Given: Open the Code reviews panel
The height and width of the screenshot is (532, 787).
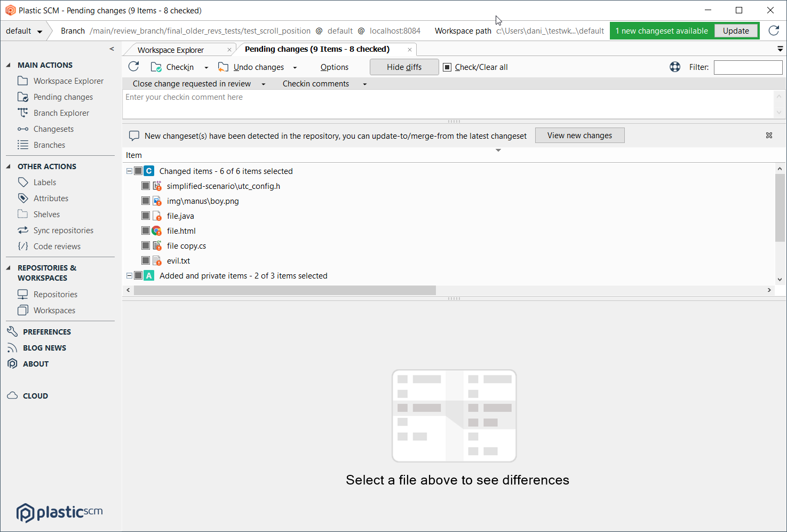Looking at the screenshot, I should [57, 246].
